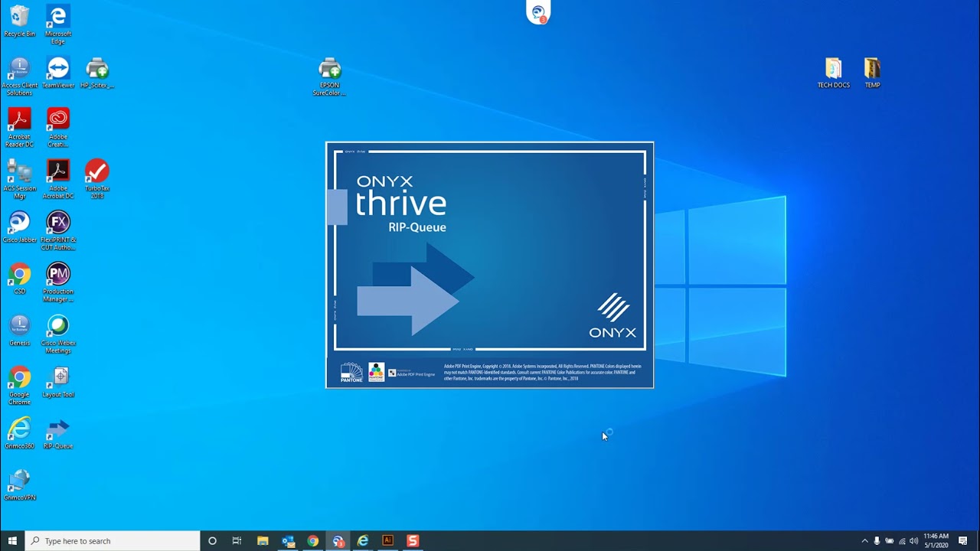The height and width of the screenshot is (551, 980).
Task: Select the TurboTax 2018 shortcut
Action: [x=97, y=179]
